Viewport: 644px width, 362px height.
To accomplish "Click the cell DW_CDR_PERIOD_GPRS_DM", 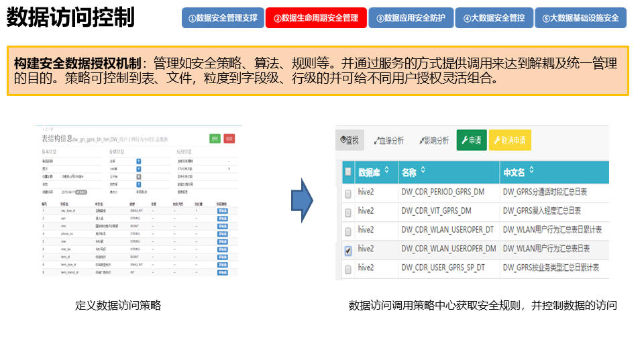I will (443, 192).
